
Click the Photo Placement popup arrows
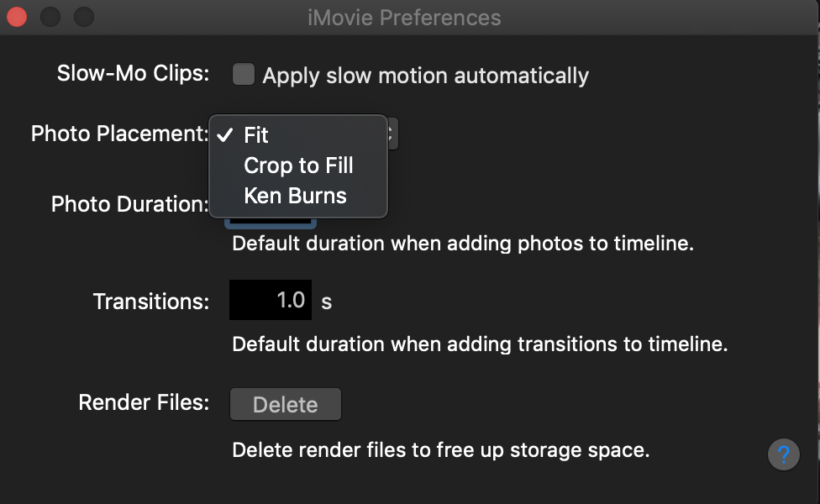[x=392, y=134]
